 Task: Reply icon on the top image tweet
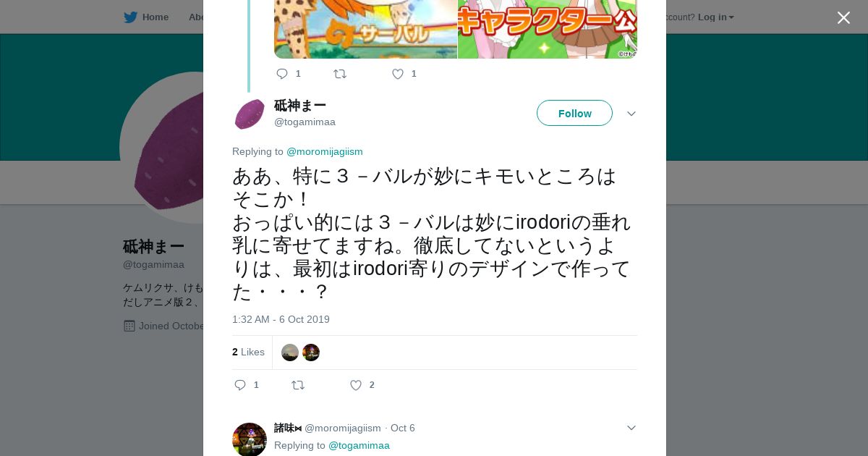point(282,74)
